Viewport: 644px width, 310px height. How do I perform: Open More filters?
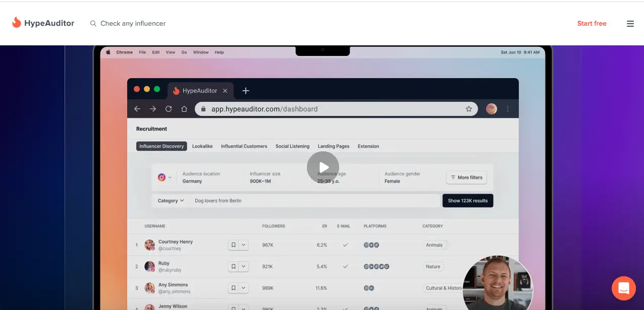pos(466,177)
